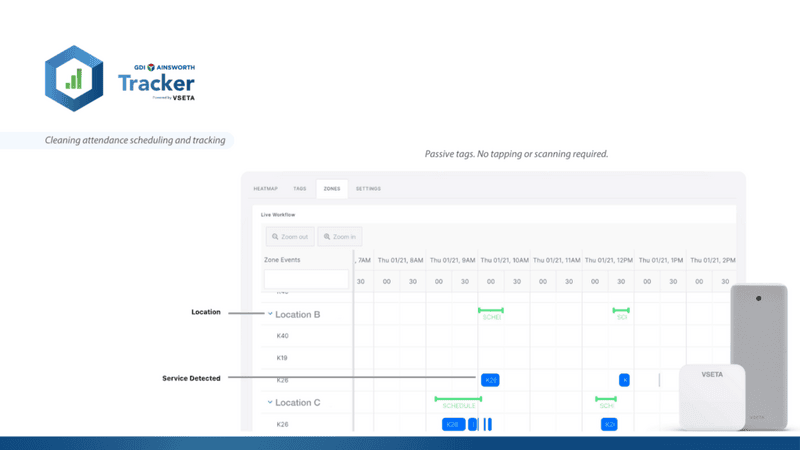Image resolution: width=800 pixels, height=450 pixels.
Task: Click Location C blue K26 event after 9AM
Action: [x=453, y=424]
